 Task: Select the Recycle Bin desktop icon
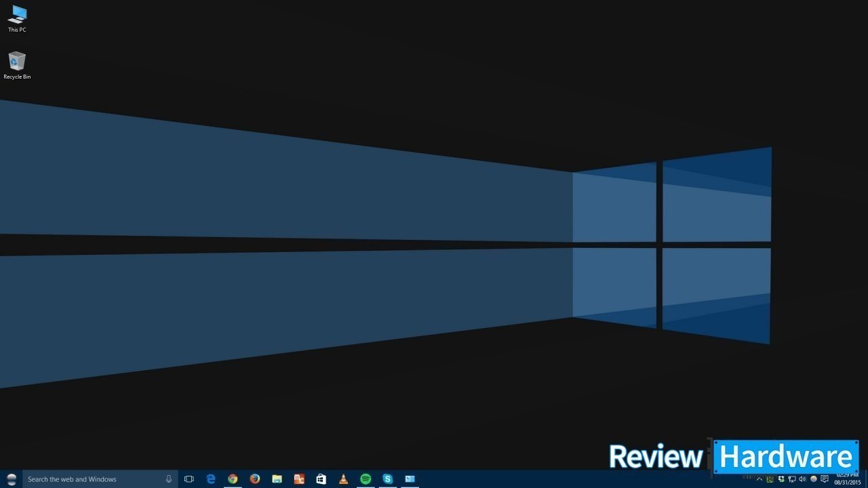click(17, 65)
